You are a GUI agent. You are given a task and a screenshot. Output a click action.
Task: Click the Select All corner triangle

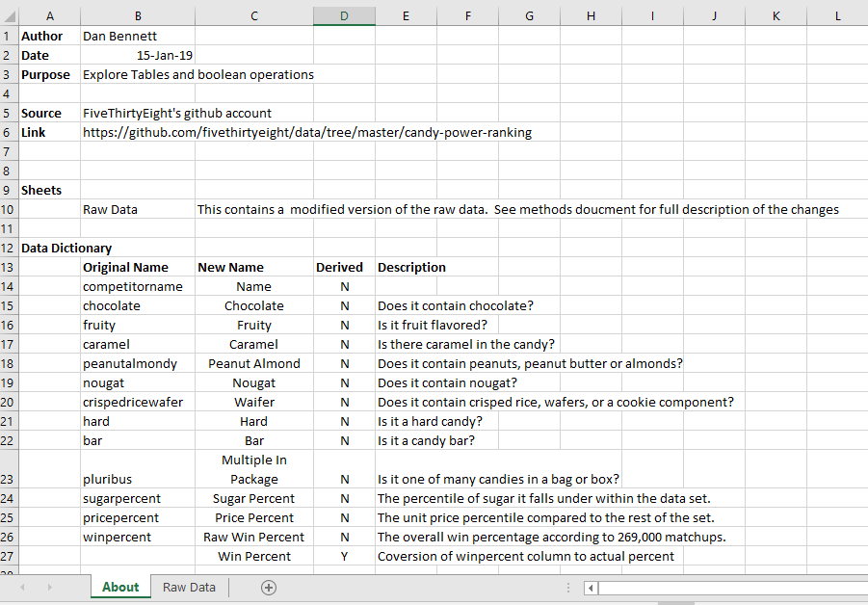coord(9,15)
